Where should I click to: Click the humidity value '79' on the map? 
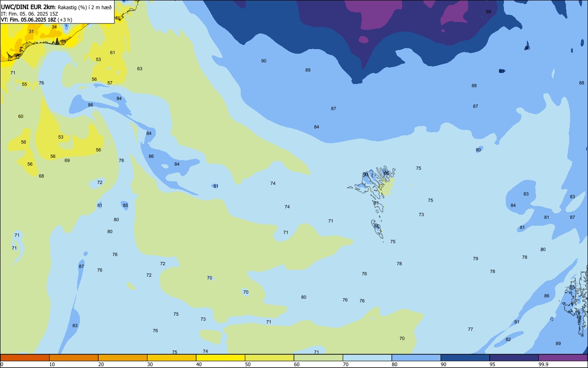coord(475,259)
